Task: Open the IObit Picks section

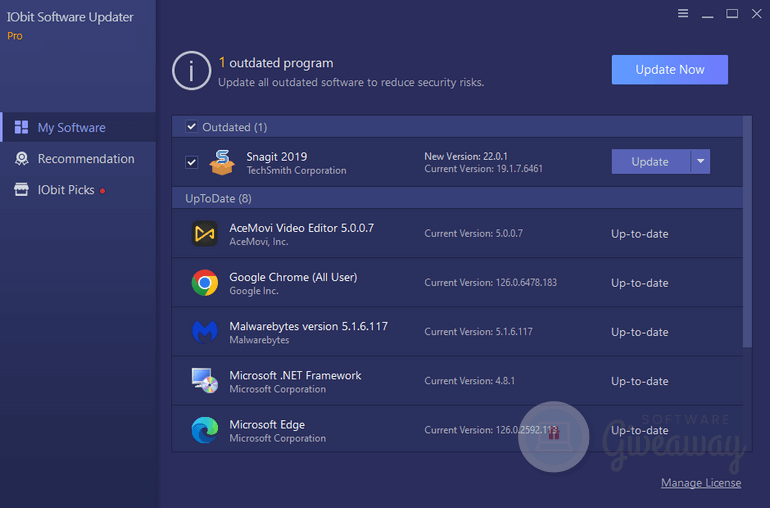Action: click(x=79, y=190)
